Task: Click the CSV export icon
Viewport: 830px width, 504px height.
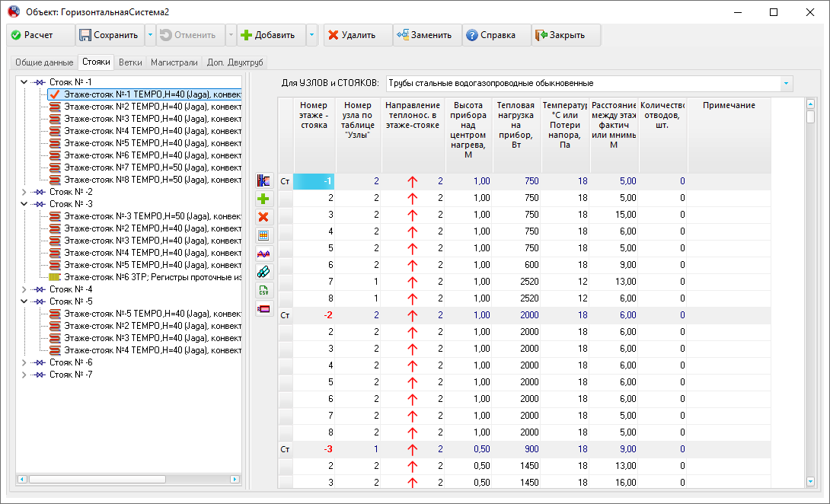Action: tap(263, 290)
